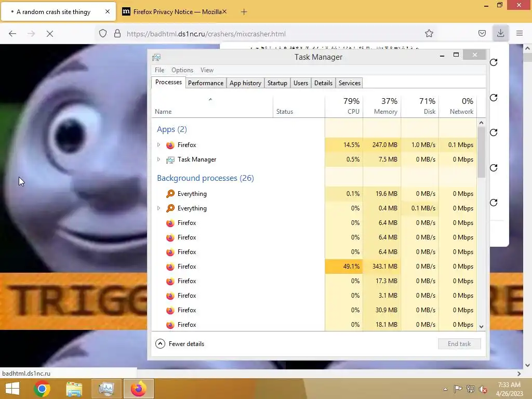The height and width of the screenshot is (399, 532).
Task: Click the padlock site security icon
Action: tap(117, 34)
